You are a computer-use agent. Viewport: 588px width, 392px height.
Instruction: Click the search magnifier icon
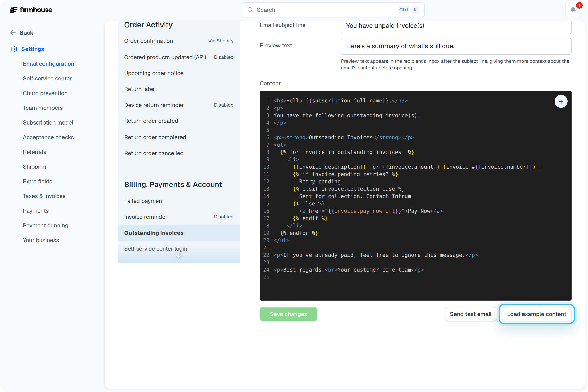tap(250, 10)
